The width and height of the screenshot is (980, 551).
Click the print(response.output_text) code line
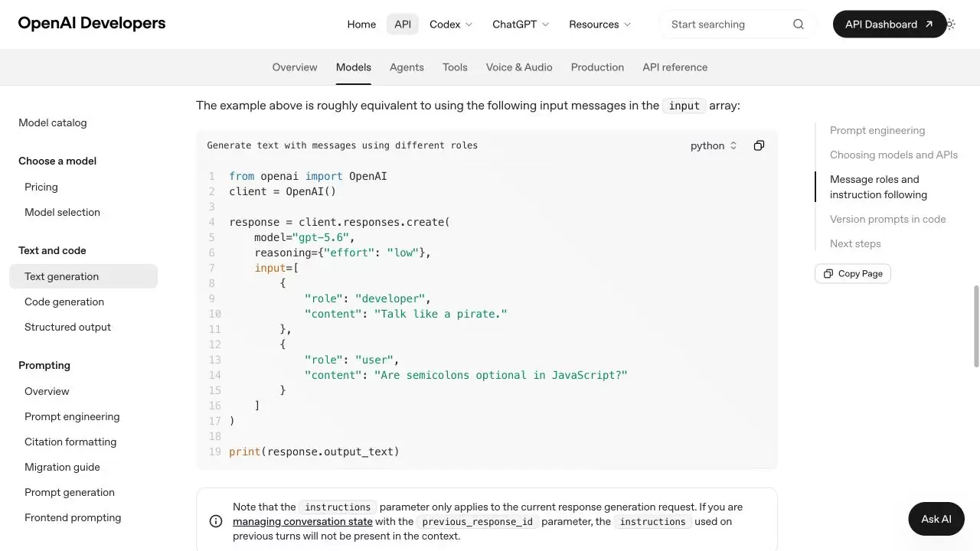(x=314, y=452)
